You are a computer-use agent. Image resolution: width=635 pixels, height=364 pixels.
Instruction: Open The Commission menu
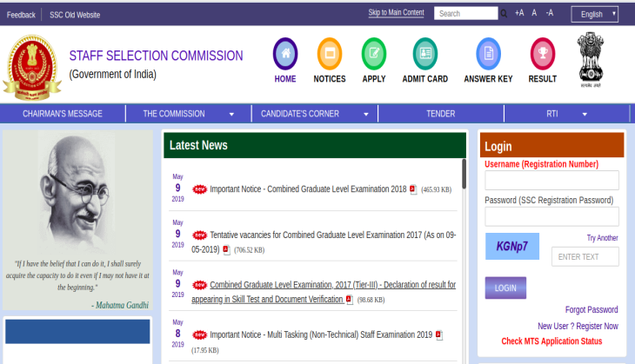pyautogui.click(x=174, y=114)
